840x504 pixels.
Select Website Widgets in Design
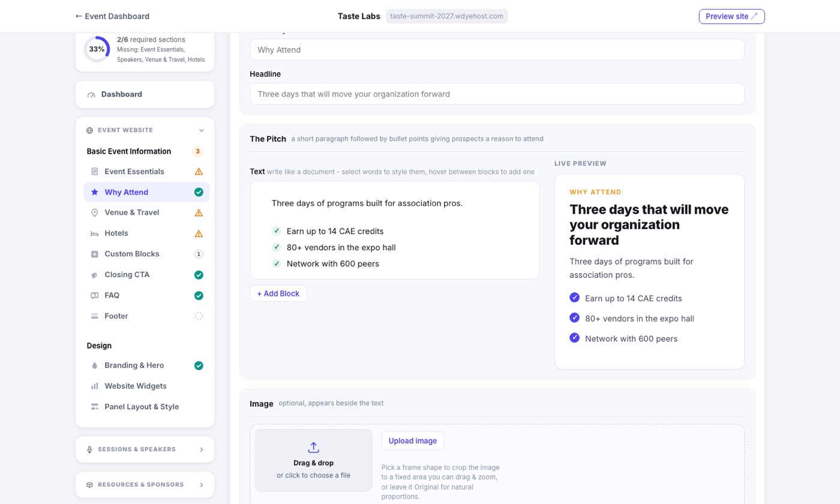[x=147, y=386]
